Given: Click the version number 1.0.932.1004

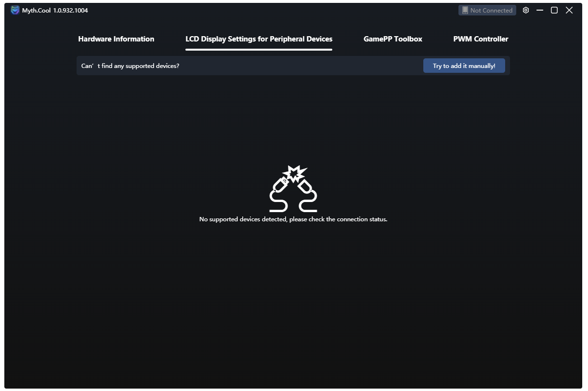Looking at the screenshot, I should click(x=70, y=10).
